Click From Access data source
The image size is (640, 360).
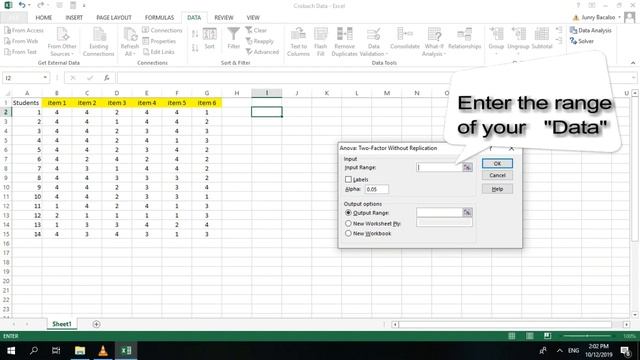[24, 30]
